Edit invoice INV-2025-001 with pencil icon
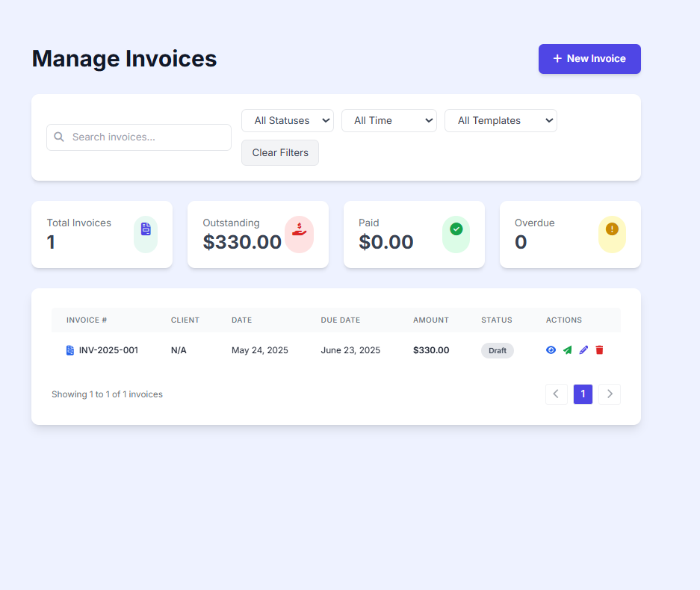Image resolution: width=700 pixels, height=590 pixels. coord(583,350)
